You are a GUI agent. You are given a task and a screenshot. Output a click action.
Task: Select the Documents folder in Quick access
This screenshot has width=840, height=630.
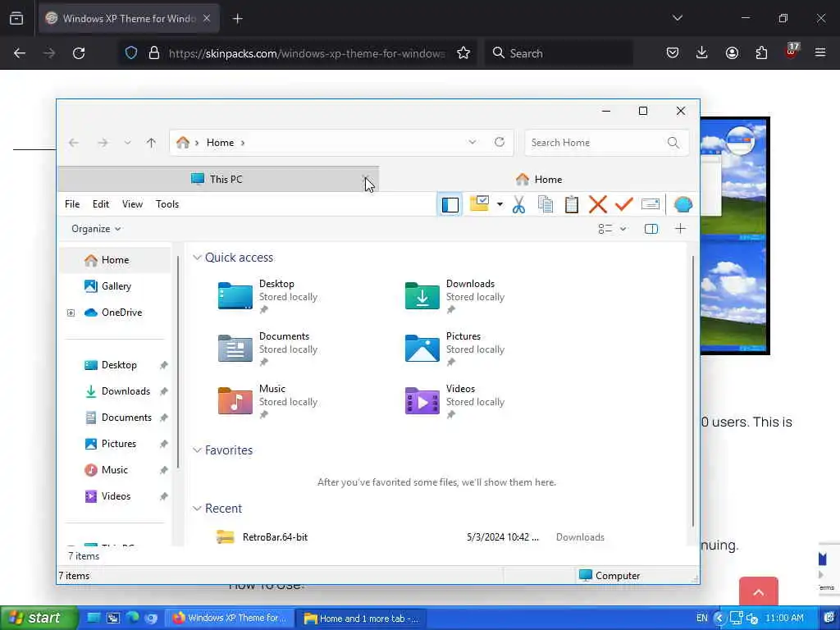268,348
